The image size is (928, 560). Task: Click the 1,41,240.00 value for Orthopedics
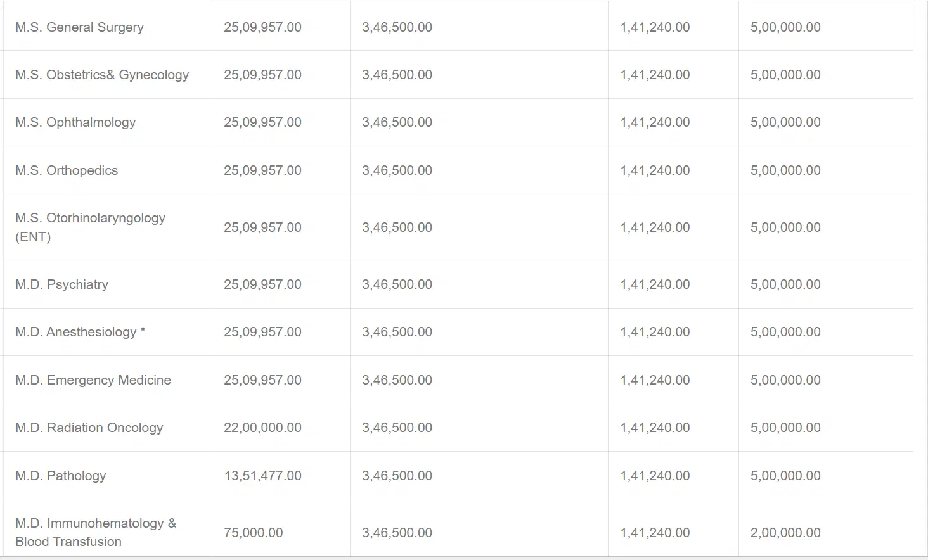(x=655, y=170)
